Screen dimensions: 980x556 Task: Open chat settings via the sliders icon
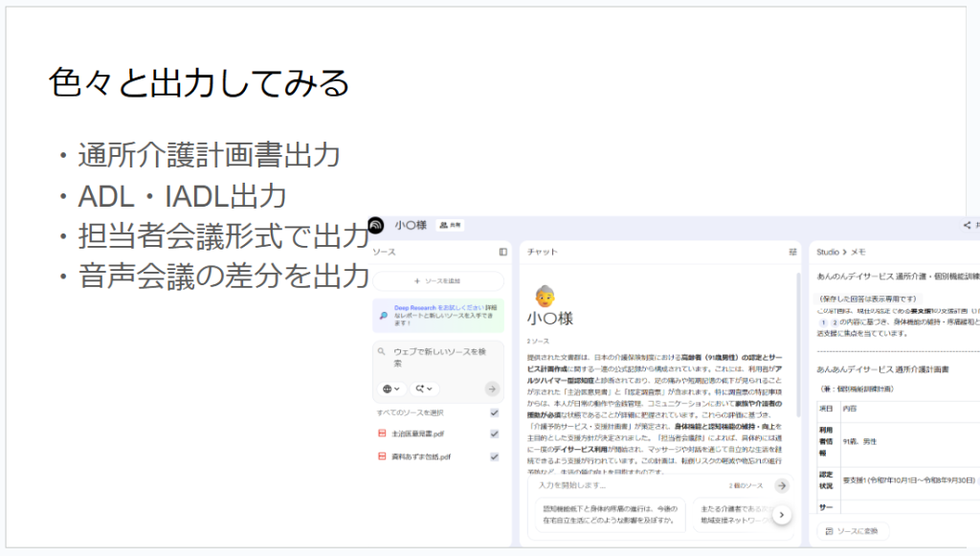(792, 252)
